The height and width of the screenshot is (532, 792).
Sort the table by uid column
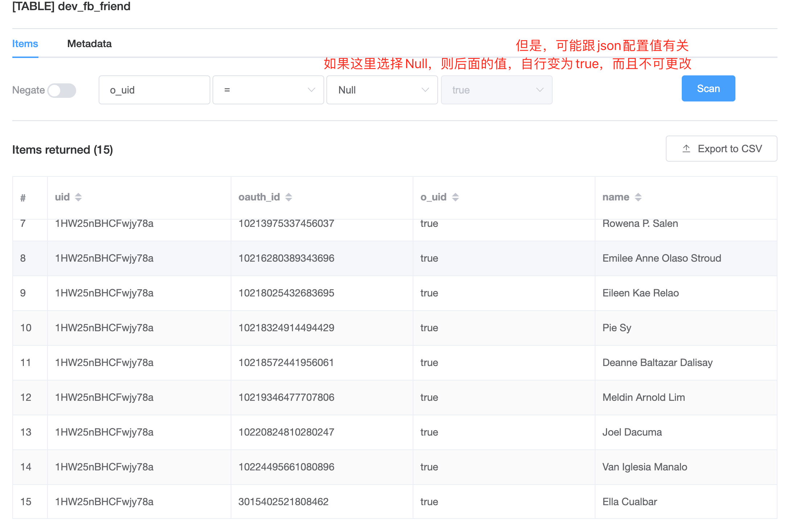coord(78,197)
